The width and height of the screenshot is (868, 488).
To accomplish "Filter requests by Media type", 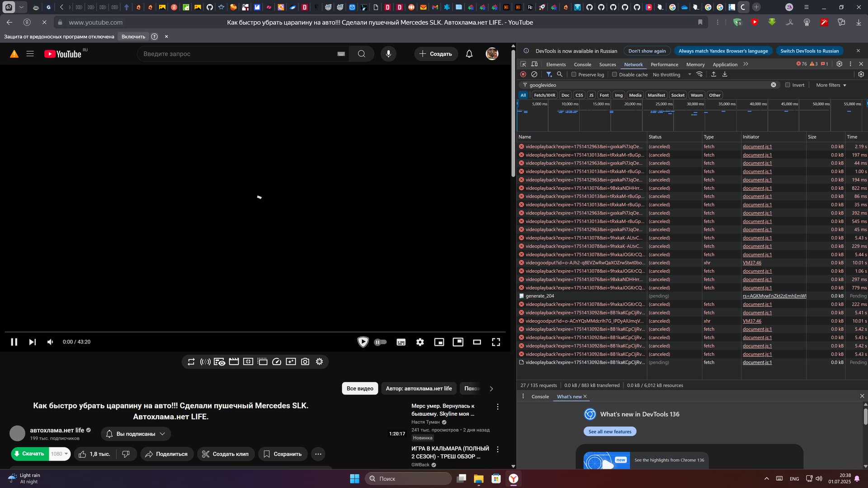I will tap(635, 95).
